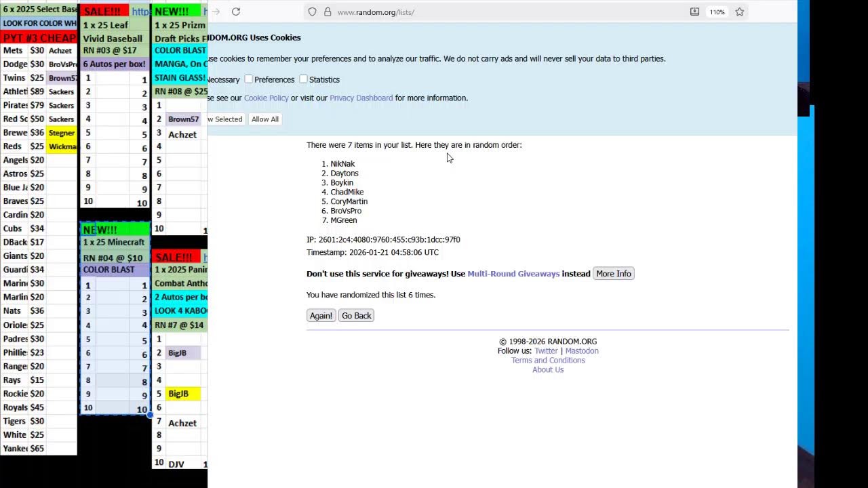This screenshot has width=868, height=488.
Task: Select yellow BigJB cell in spot 5
Action: click(x=183, y=394)
